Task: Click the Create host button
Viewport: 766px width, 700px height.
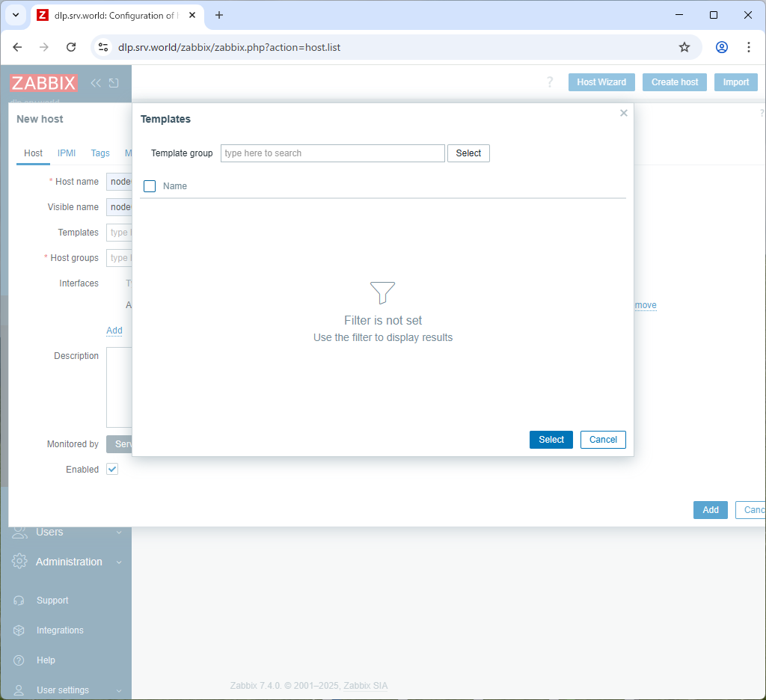Action: [x=674, y=82]
